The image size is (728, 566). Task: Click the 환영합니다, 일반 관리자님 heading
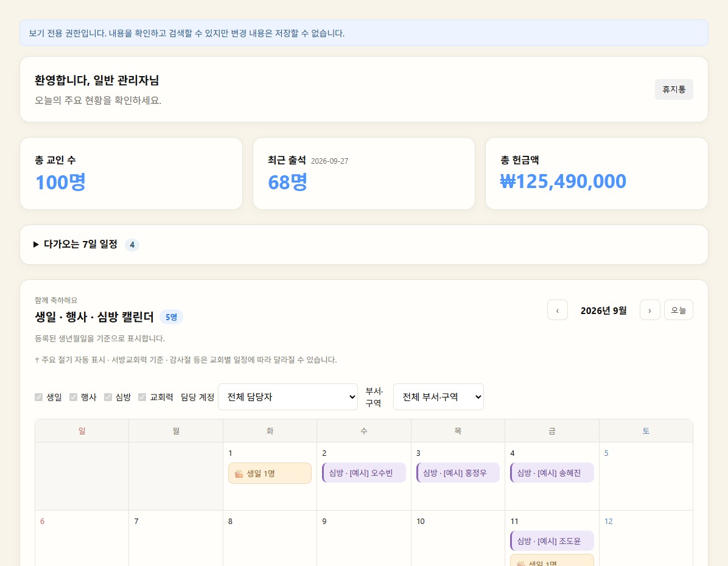(97, 80)
